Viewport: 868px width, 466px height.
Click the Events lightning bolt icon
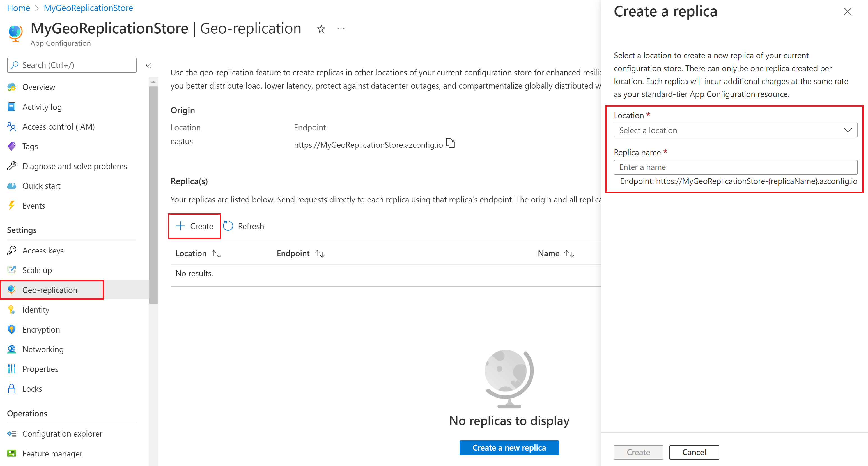(11, 206)
